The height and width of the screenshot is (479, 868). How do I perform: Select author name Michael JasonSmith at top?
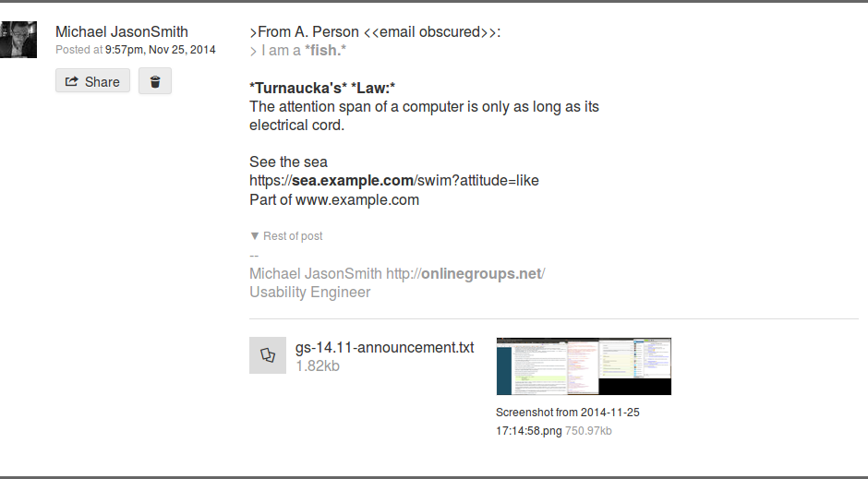point(122,31)
